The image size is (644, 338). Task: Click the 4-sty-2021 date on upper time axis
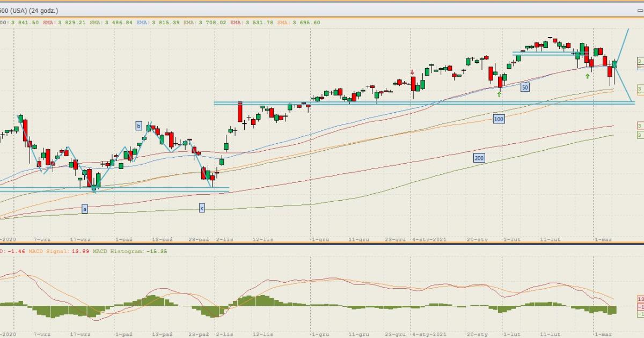tap(429, 239)
